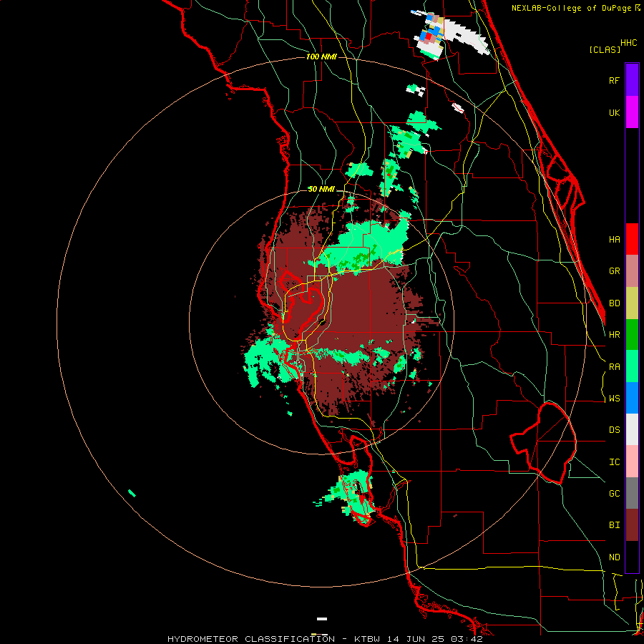The image size is (644, 644).
Task: Click the UK magenta legend swatch
Action: click(x=632, y=112)
